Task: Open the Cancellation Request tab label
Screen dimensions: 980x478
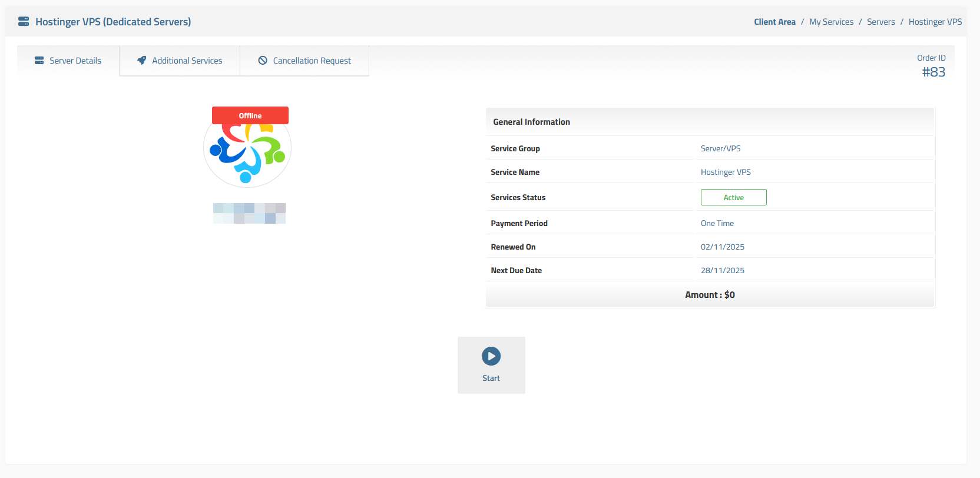Action: (312, 61)
